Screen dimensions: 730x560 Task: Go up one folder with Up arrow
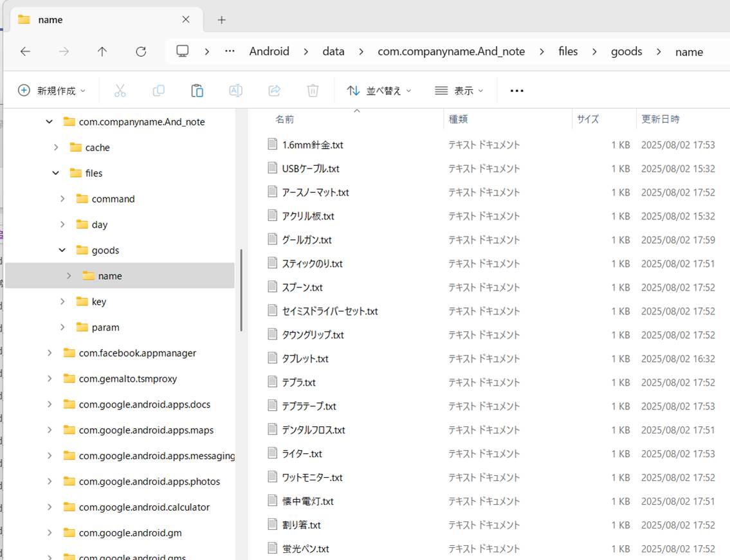[x=102, y=51]
